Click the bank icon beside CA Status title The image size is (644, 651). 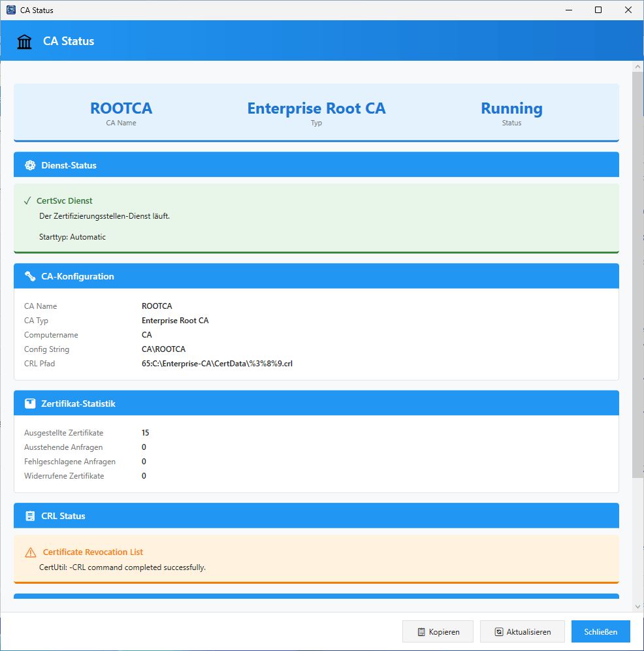(24, 41)
